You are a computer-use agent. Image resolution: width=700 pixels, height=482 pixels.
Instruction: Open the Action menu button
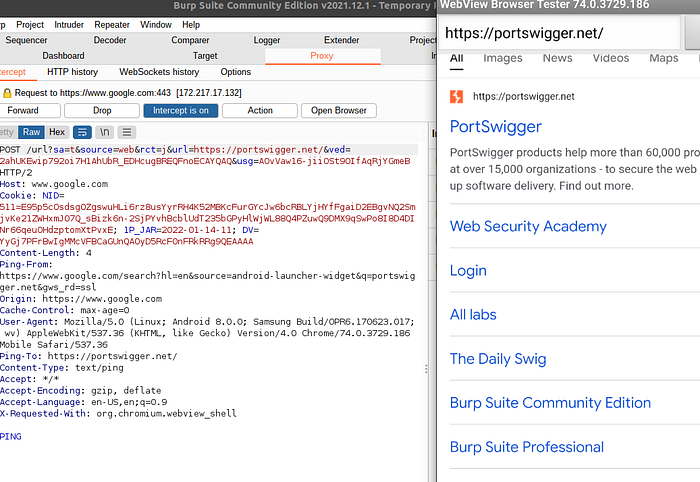tap(260, 110)
